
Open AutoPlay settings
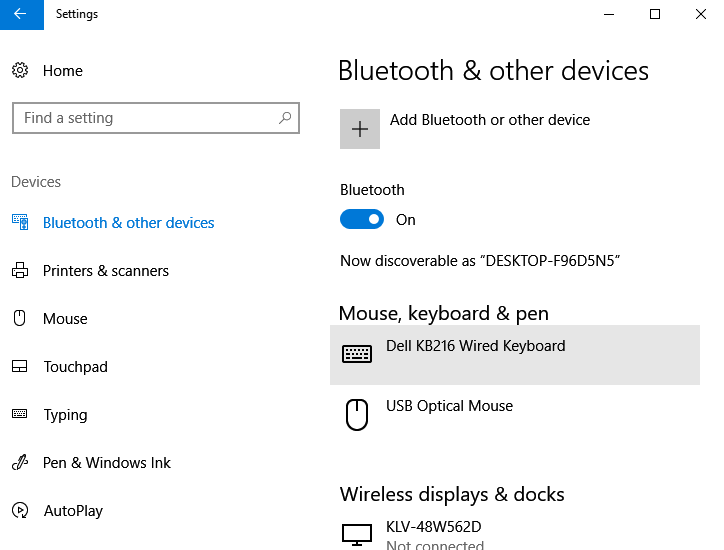(x=73, y=511)
